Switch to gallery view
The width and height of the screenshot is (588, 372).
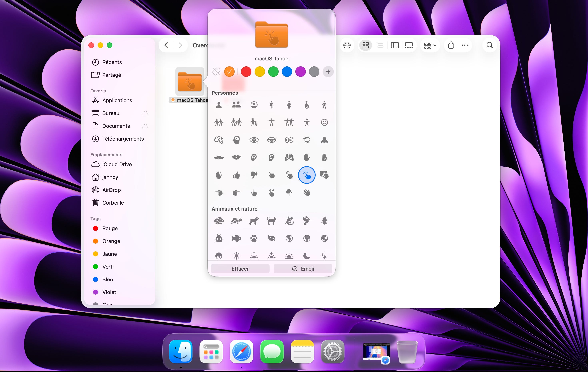tap(409, 45)
